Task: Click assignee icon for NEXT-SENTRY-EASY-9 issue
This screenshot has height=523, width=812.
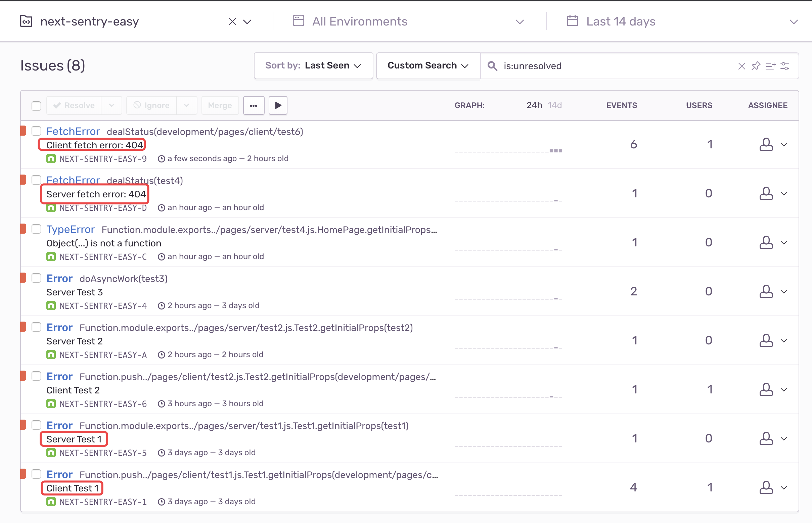Action: (x=766, y=144)
